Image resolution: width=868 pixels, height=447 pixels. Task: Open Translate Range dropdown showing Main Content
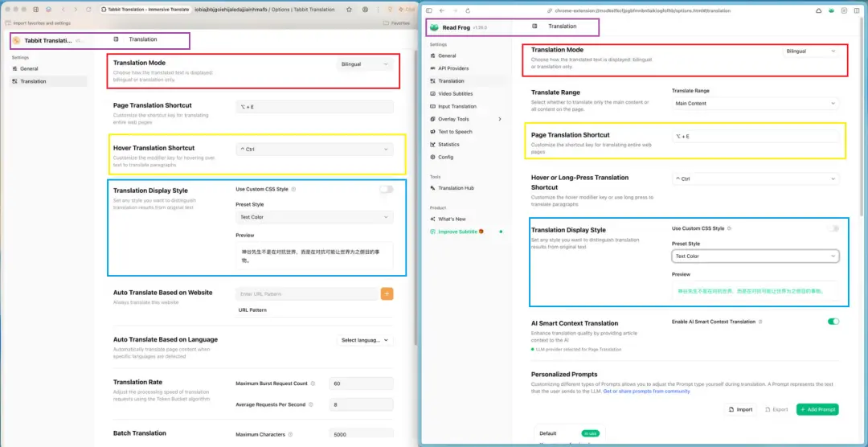755,104
